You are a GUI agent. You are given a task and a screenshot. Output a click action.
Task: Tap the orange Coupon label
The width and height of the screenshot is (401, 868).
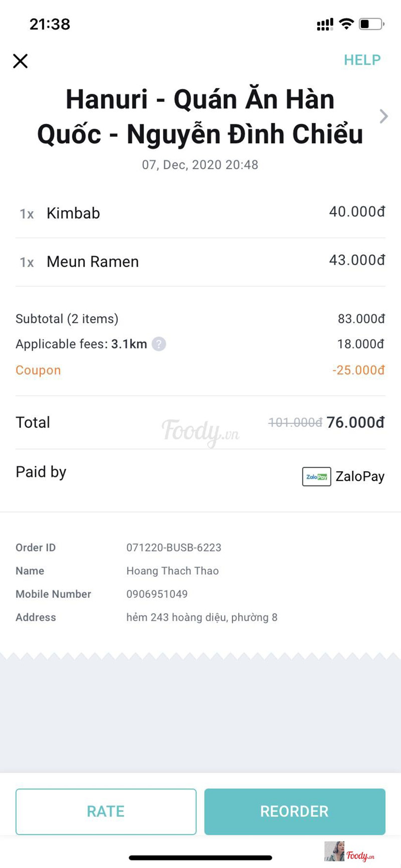[38, 370]
